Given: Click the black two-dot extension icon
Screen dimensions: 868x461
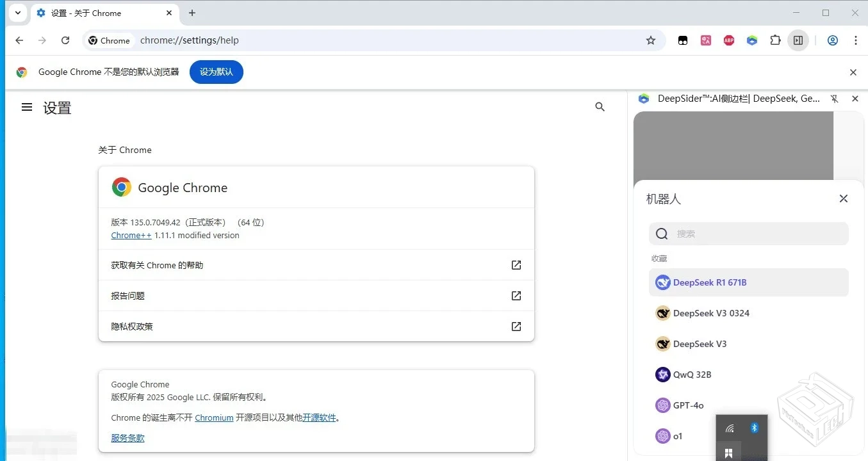Looking at the screenshot, I should pyautogui.click(x=682, y=40).
